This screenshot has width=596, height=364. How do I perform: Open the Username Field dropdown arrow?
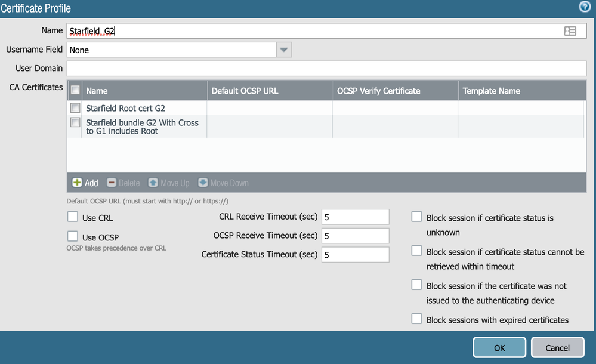click(x=283, y=50)
